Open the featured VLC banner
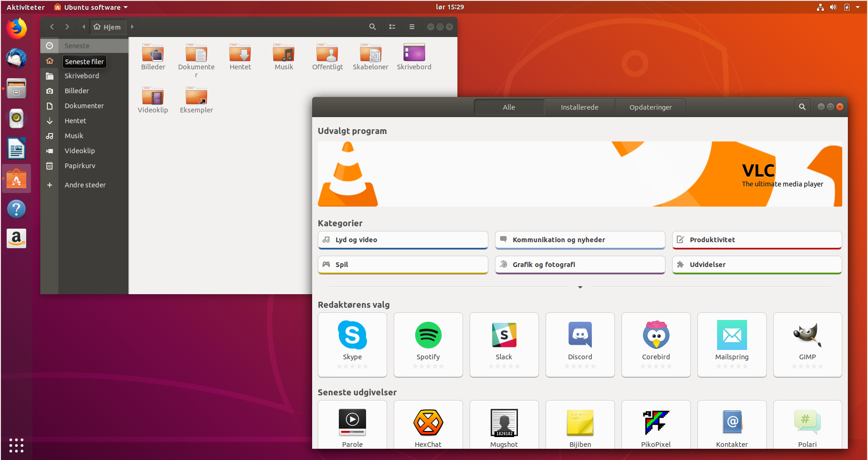This screenshot has width=868, height=460. click(x=580, y=174)
